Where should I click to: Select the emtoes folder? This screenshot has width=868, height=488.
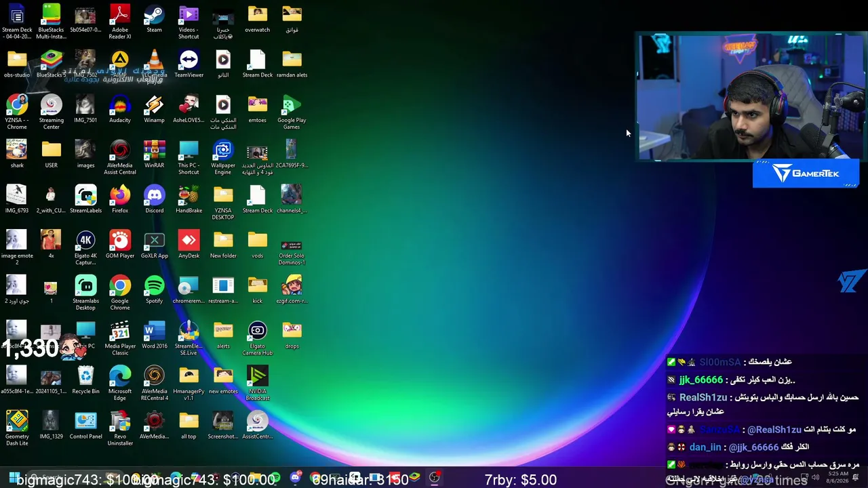coord(257,110)
